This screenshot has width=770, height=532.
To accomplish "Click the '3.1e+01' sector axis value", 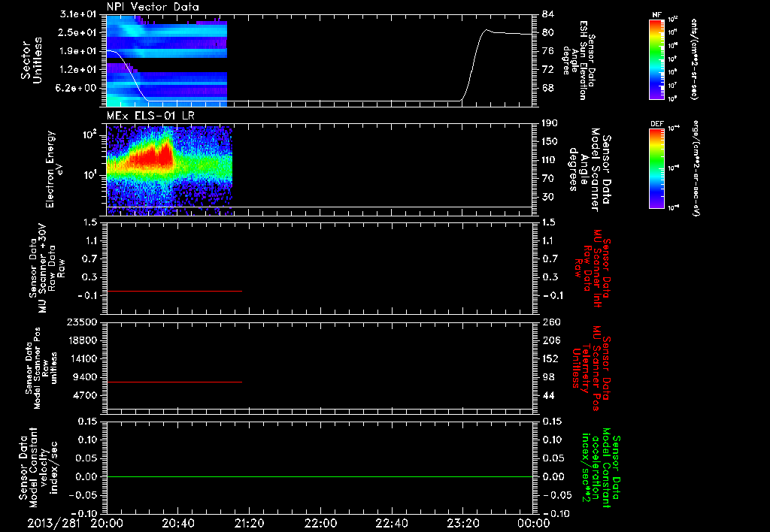I will point(80,14).
